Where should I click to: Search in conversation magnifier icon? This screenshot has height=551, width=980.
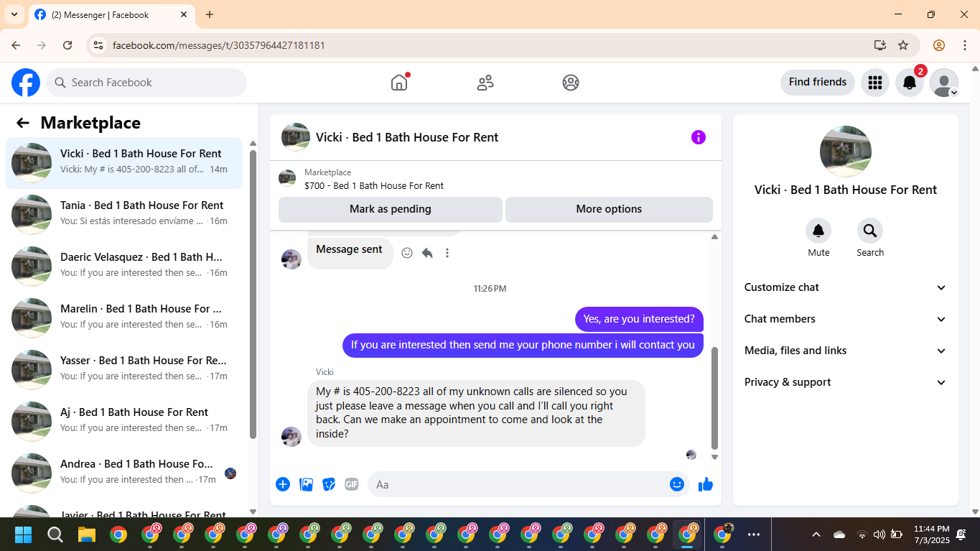point(870,231)
